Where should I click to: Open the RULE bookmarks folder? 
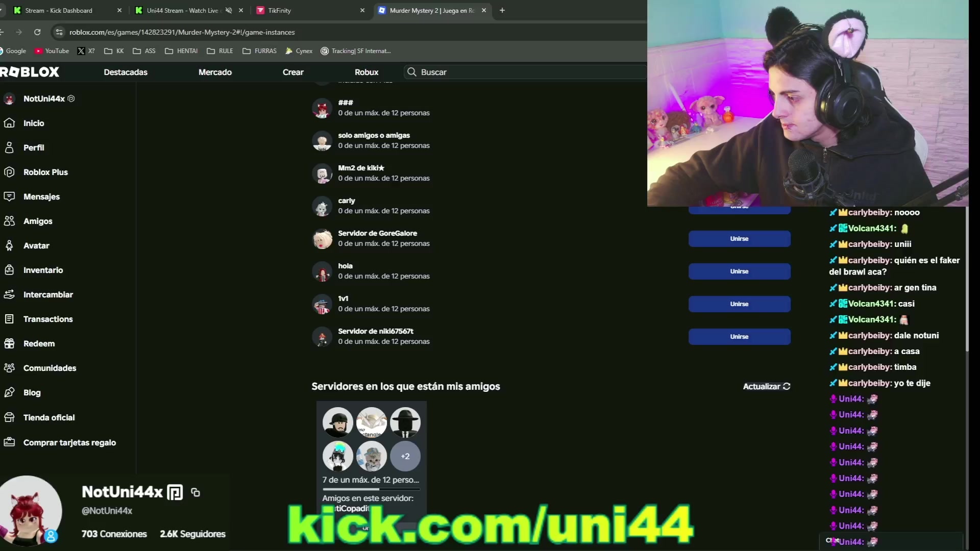[220, 51]
